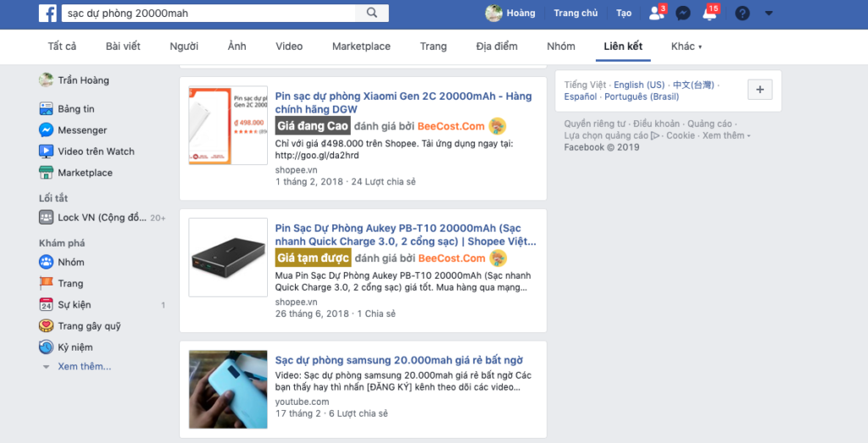Switch language to 中文(台灣)
868x443 pixels.
[693, 85]
